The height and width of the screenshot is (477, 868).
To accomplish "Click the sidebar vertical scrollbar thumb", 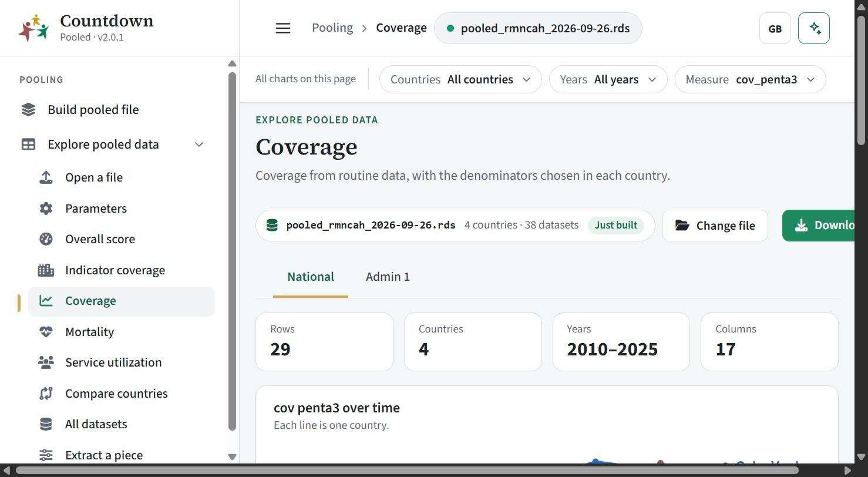I will tap(232, 251).
